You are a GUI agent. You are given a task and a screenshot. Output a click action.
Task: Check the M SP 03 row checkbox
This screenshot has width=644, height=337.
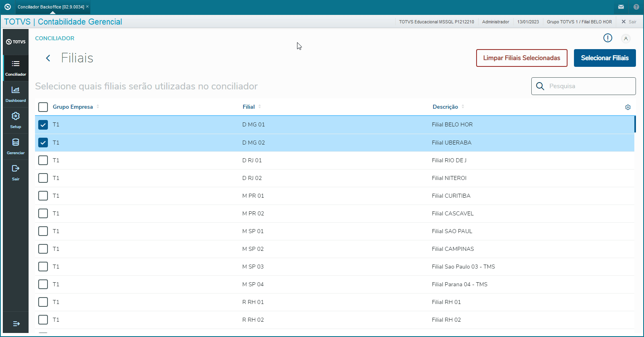43,267
